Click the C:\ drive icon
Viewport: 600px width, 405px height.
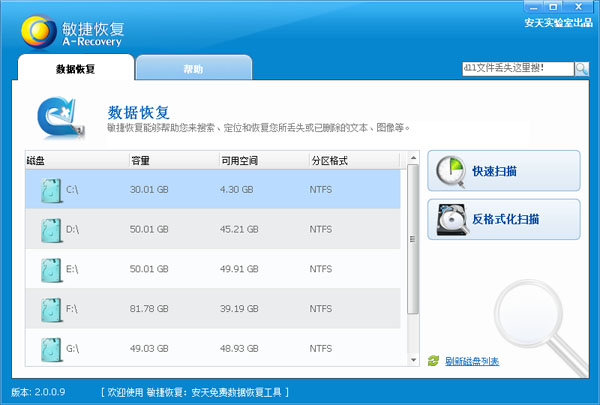point(49,189)
